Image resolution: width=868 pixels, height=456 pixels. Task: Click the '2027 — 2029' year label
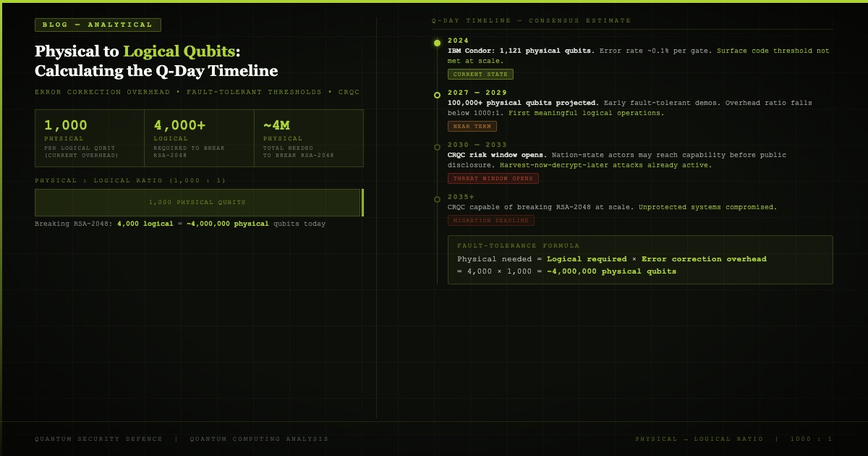click(x=477, y=93)
